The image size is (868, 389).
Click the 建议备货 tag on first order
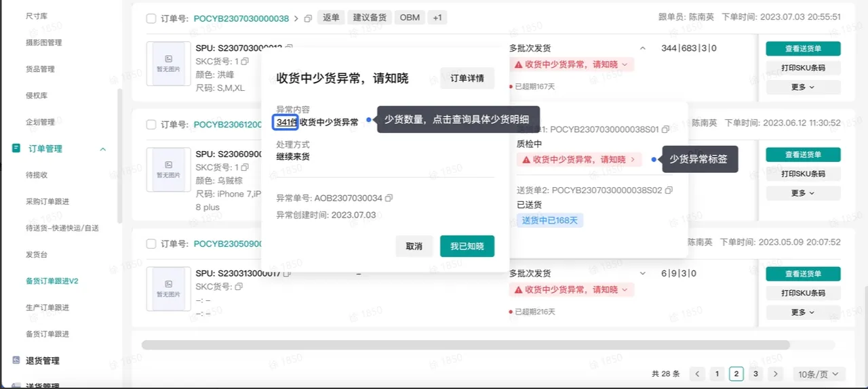click(370, 18)
